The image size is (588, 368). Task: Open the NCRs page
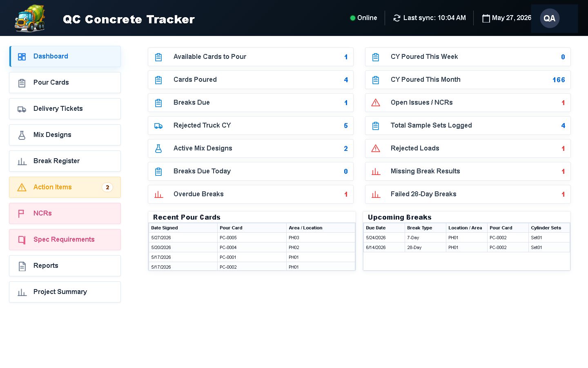[x=65, y=213]
